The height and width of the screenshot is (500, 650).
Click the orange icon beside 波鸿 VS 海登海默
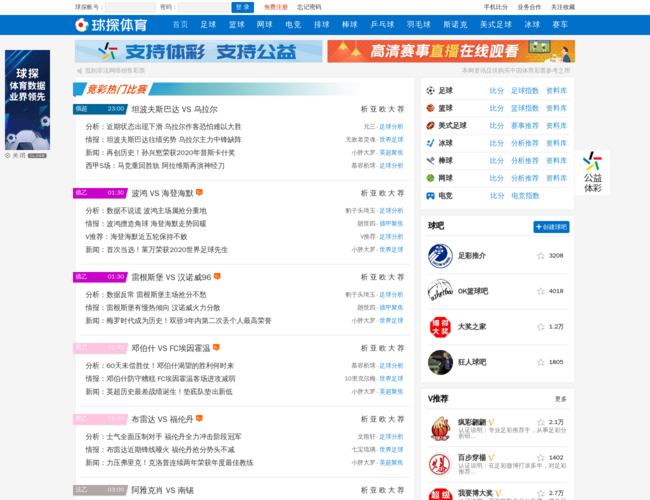coord(199,192)
